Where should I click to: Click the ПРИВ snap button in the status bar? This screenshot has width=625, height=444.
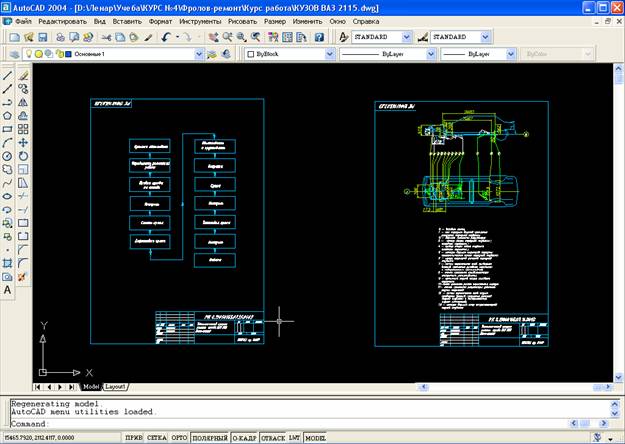(x=132, y=438)
